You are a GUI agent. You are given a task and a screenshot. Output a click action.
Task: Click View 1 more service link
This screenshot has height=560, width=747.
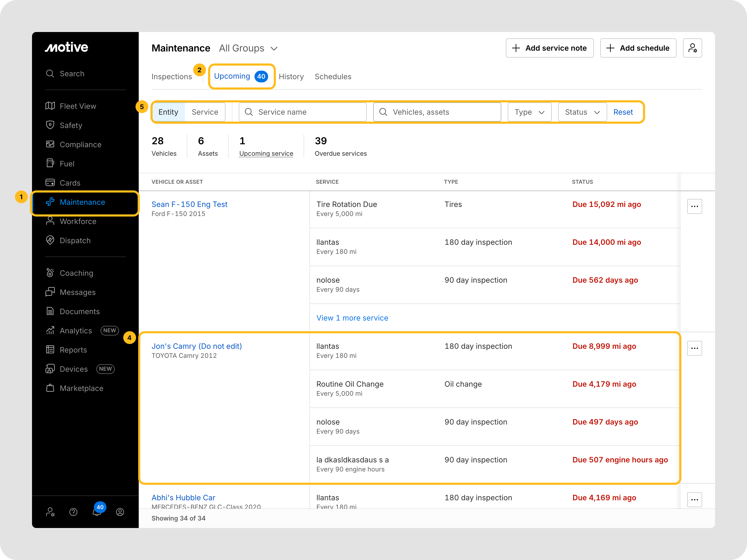pos(352,318)
